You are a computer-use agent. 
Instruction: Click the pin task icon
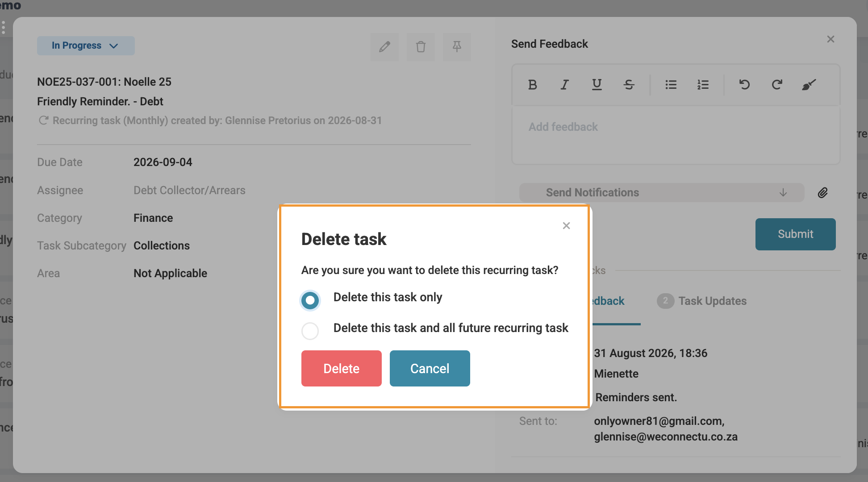point(457,47)
